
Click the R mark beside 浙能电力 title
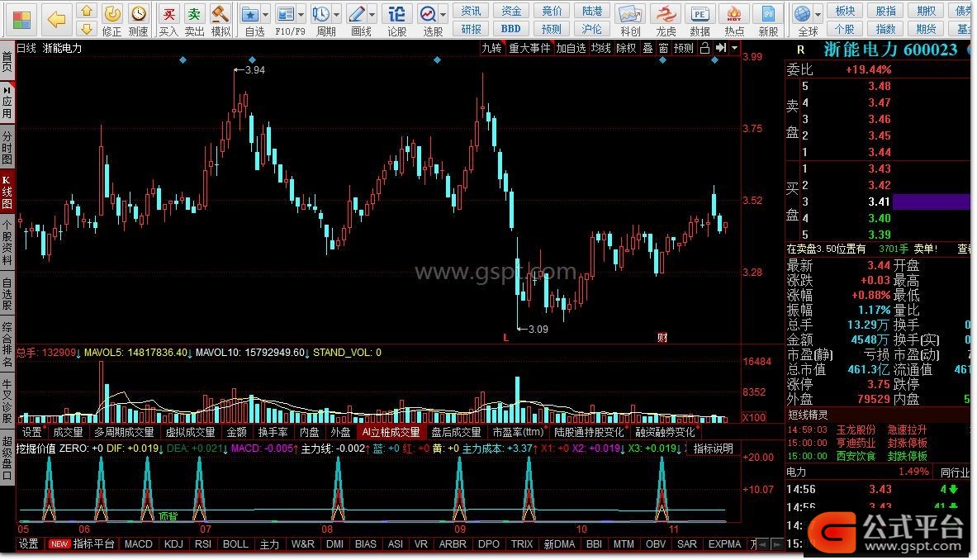coord(800,50)
